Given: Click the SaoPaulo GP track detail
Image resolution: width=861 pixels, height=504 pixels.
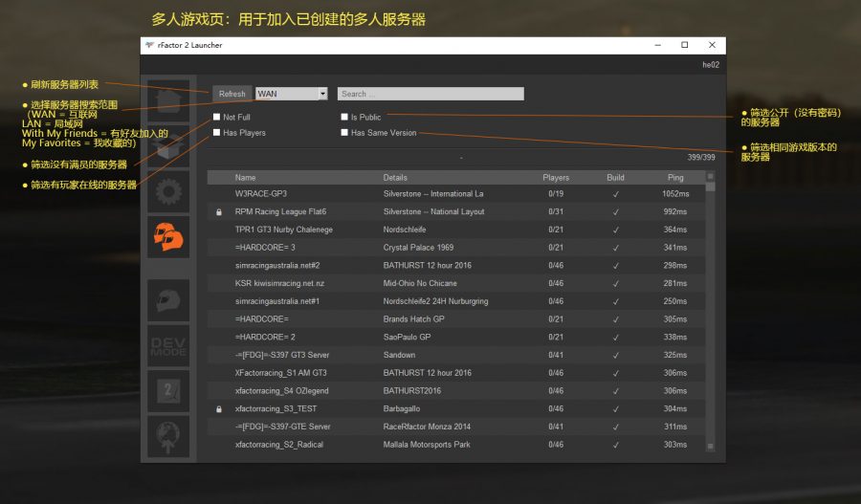Looking at the screenshot, I should [407, 337].
